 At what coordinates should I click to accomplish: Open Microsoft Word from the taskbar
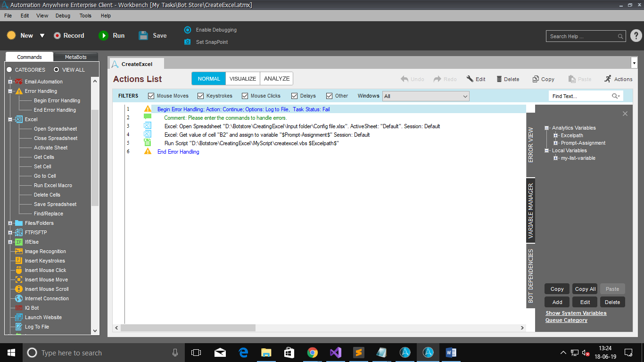(x=451, y=353)
